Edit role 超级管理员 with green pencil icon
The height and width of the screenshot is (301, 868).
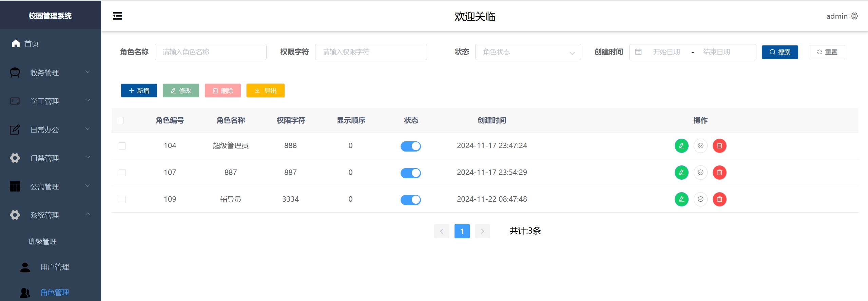681,146
